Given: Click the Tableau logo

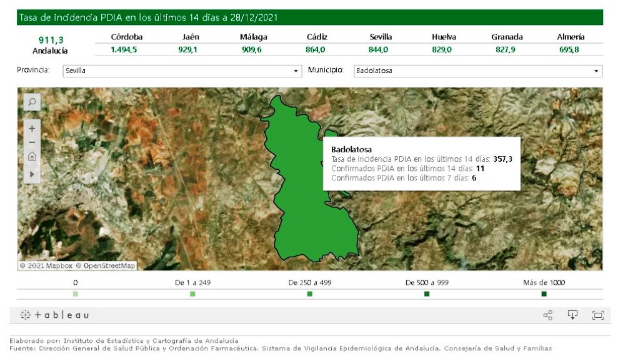Looking at the screenshot, I should (54, 315).
